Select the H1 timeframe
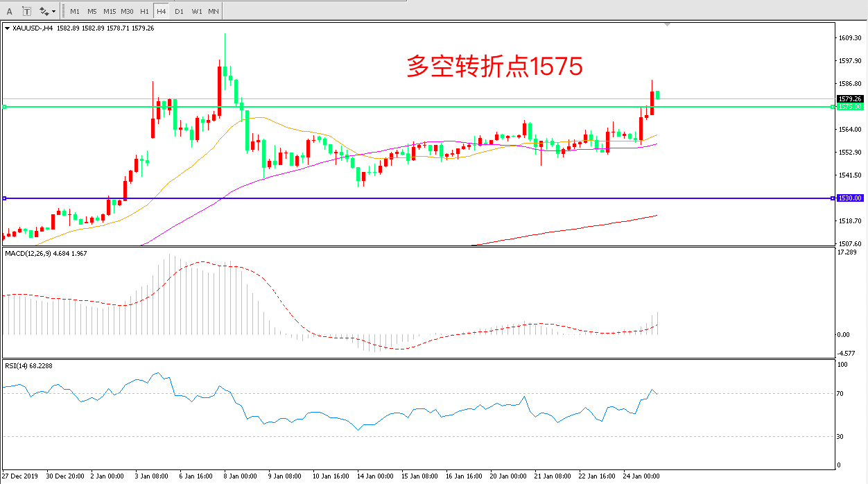Screen dimensions: 868x484 point(144,11)
